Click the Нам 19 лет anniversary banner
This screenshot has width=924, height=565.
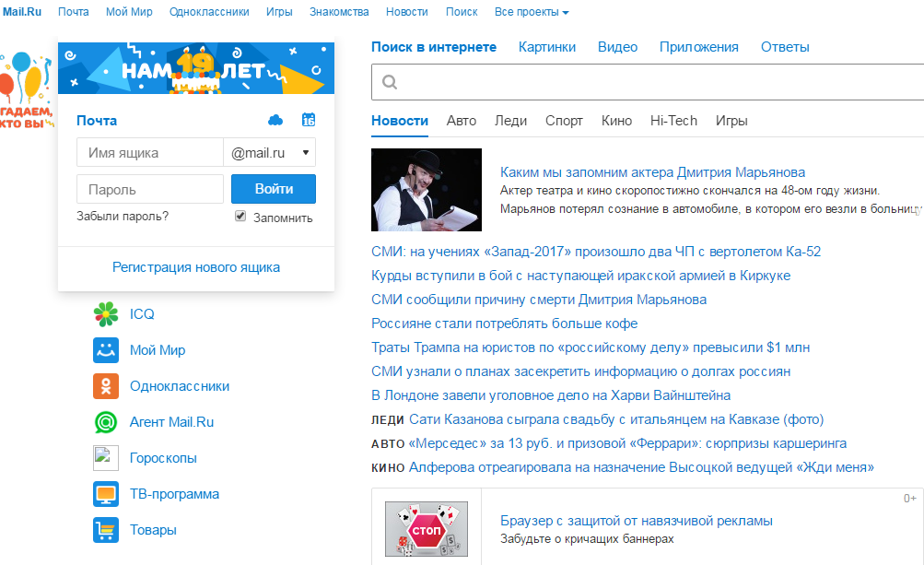tap(196, 68)
